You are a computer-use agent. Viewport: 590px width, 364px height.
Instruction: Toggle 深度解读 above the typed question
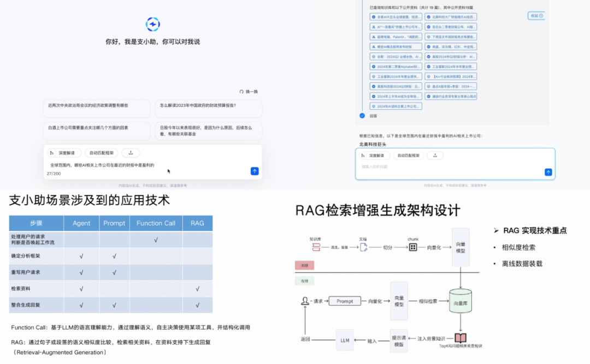click(x=64, y=153)
